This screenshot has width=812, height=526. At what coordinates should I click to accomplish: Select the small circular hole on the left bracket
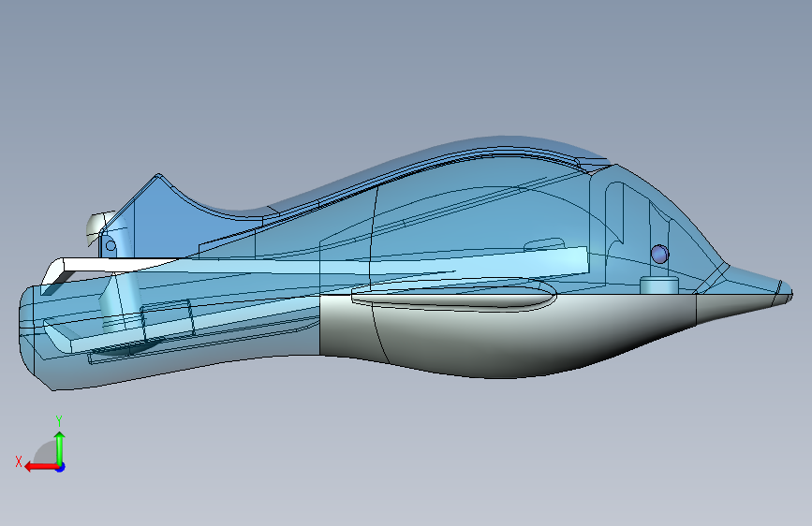point(111,246)
